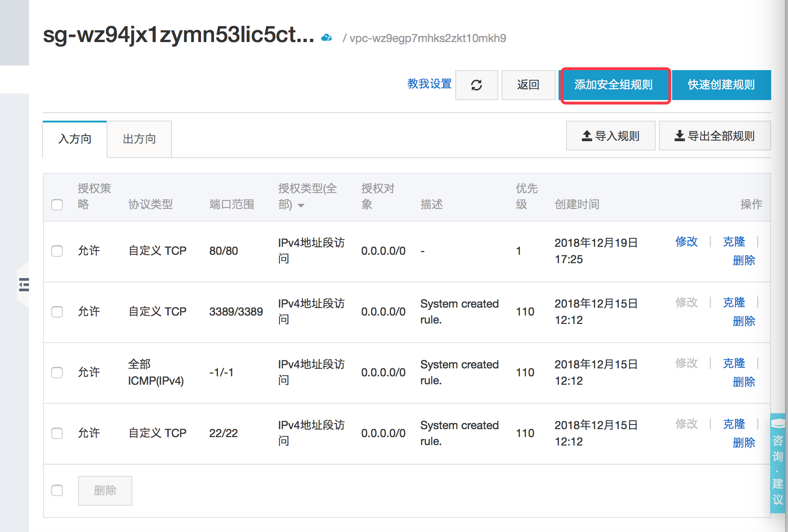This screenshot has height=532, width=788.
Task: Check the ICMP(IPv4) rule row checkbox
Action: [x=57, y=373]
